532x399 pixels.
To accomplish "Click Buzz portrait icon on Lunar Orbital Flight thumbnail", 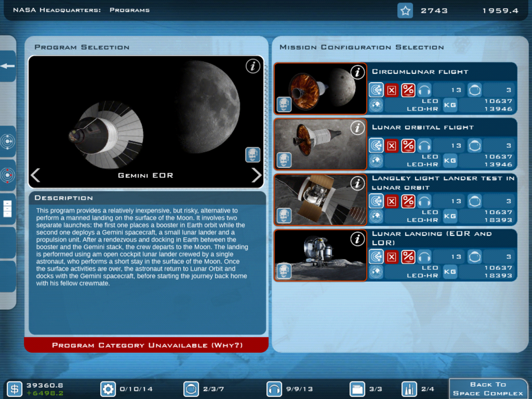I will [x=284, y=160].
